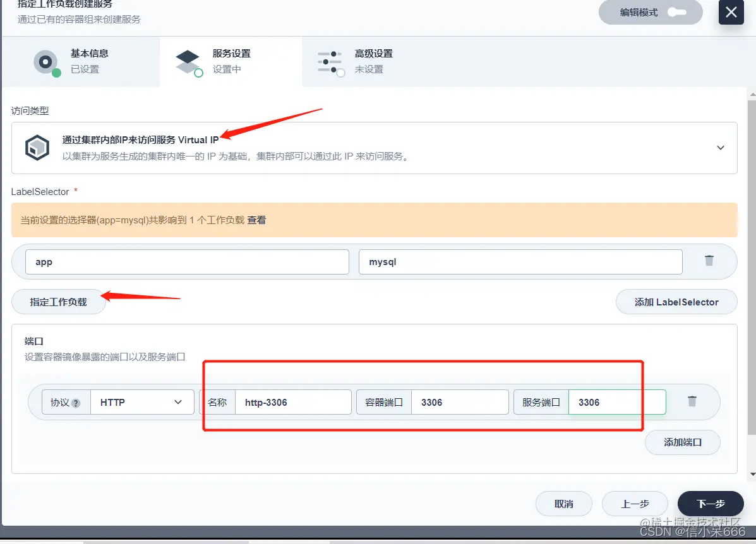Viewport: 756px width, 544px height.
Task: Open the 基本信息 step tab
Action: 81,62
